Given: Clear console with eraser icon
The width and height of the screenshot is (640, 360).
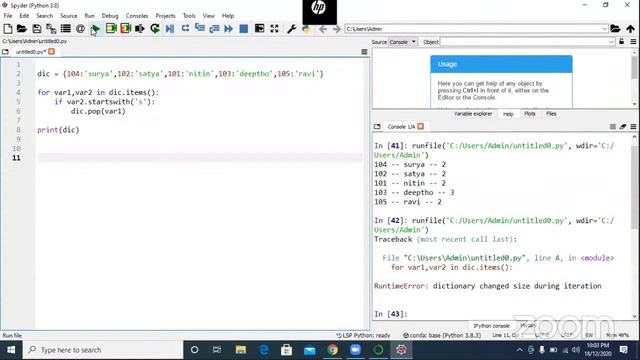Looking at the screenshot, I should coord(623,127).
